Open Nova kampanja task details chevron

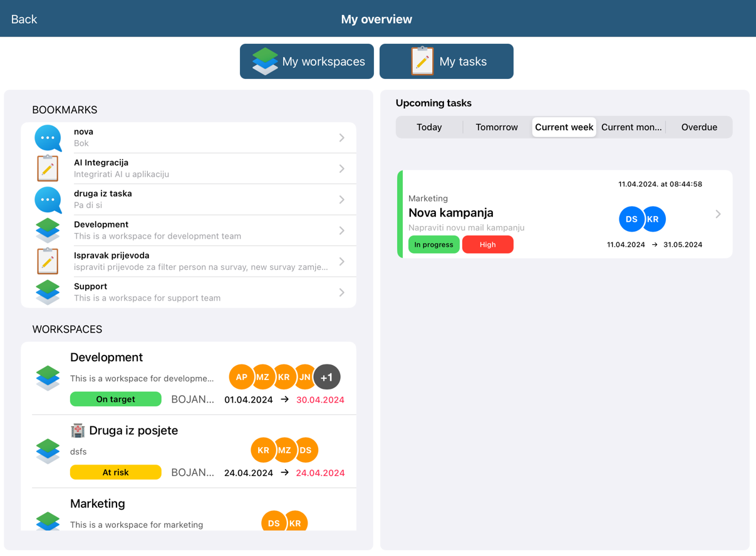tap(718, 214)
